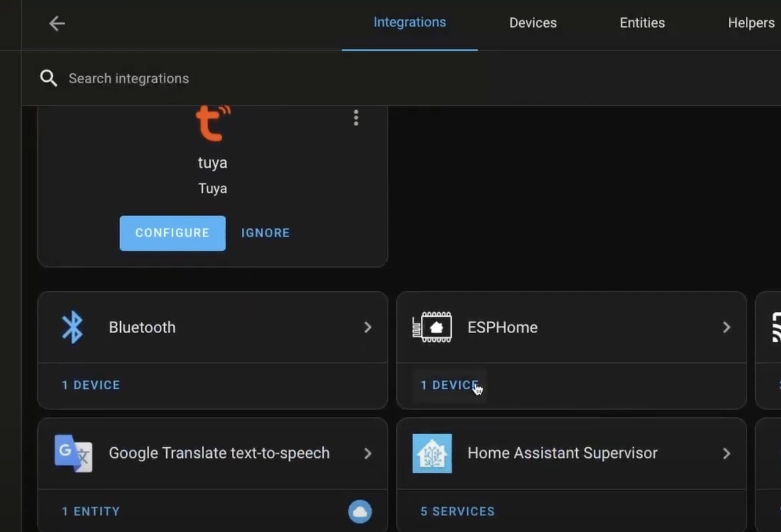Click the Home Assistant Supervisor logo icon
The width and height of the screenshot is (781, 532).
pyautogui.click(x=432, y=453)
